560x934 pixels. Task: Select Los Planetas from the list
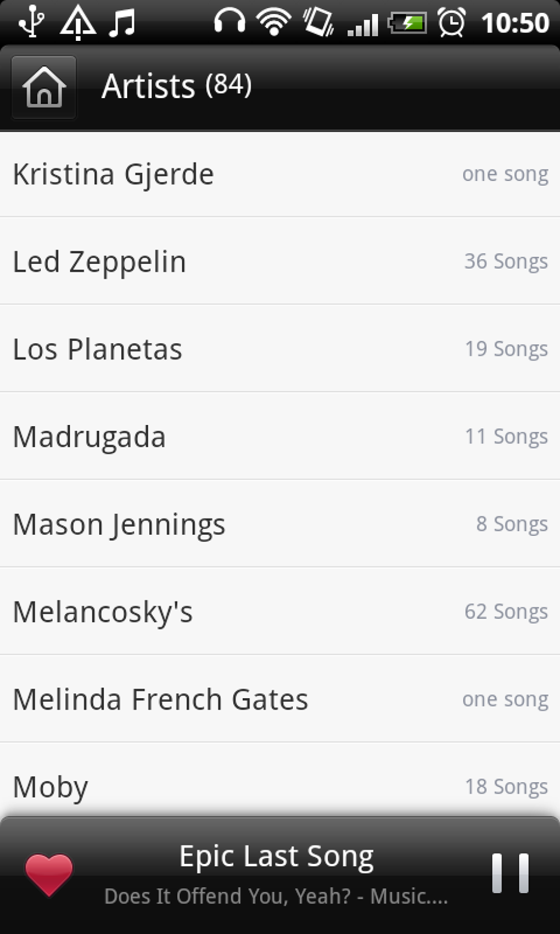point(280,349)
